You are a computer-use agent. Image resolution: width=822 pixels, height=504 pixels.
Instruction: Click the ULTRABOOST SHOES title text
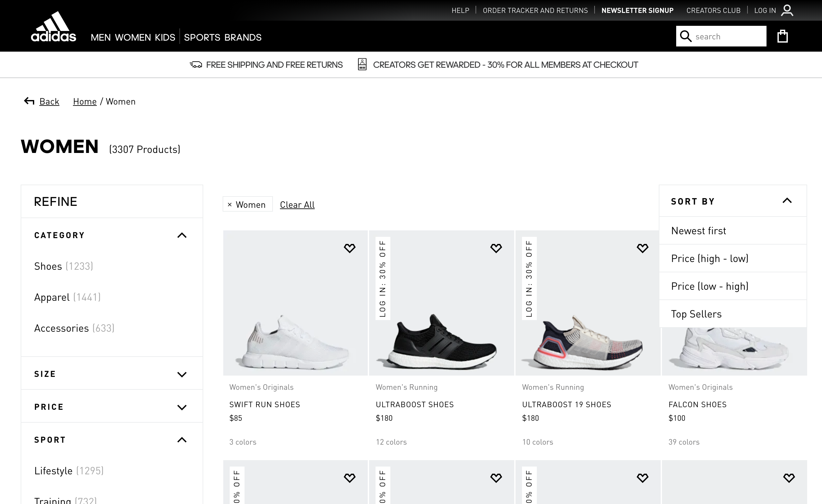coord(415,404)
